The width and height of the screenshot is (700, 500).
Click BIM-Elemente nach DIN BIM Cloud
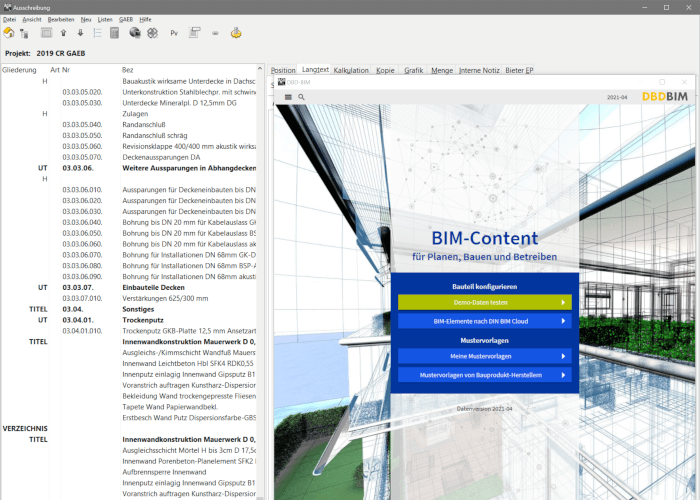[x=484, y=321]
